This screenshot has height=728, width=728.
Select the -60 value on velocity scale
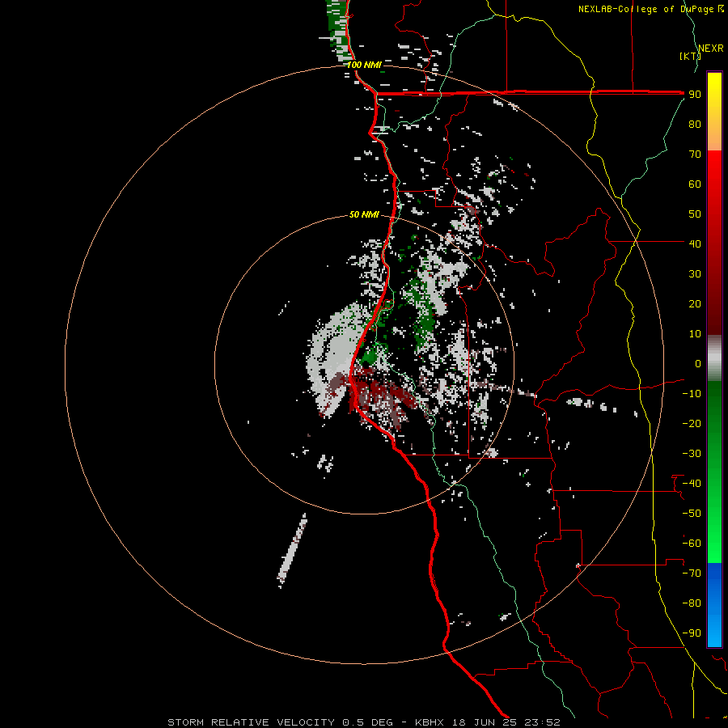click(x=692, y=544)
